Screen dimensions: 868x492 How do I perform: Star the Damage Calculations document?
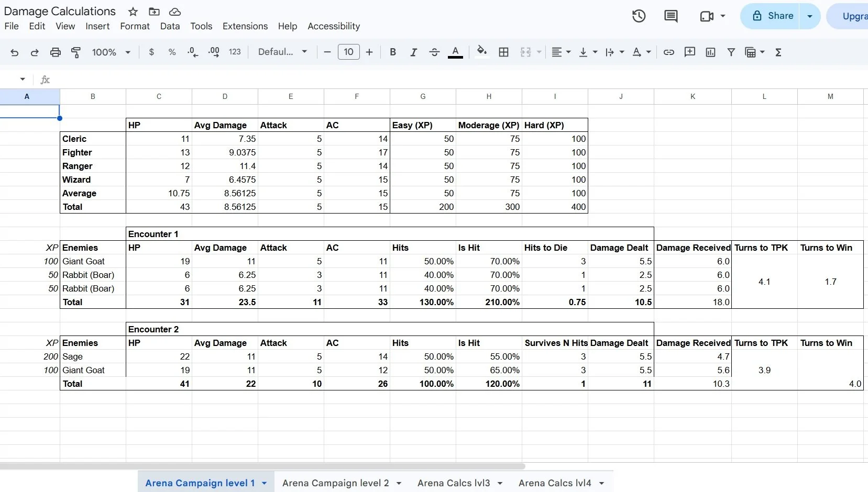click(133, 12)
